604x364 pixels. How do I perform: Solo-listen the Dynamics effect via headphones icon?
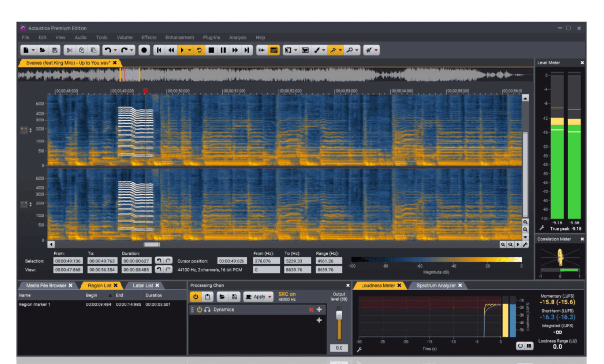207,310
